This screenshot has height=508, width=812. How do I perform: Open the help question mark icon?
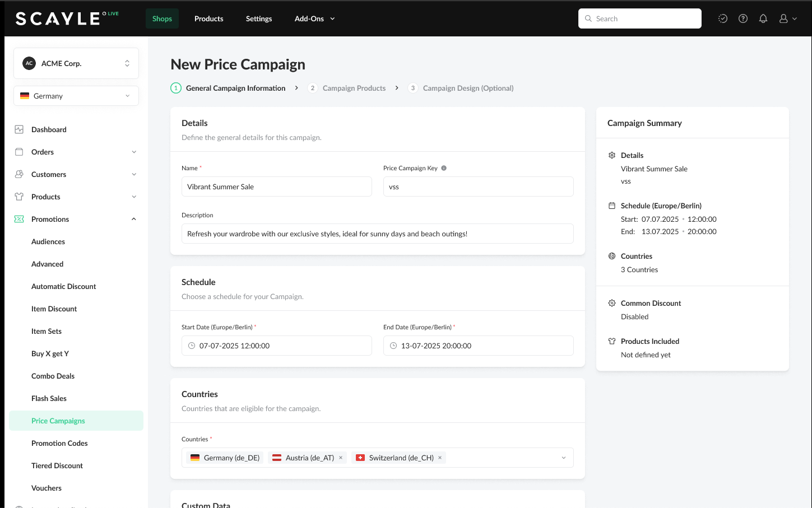(743, 18)
